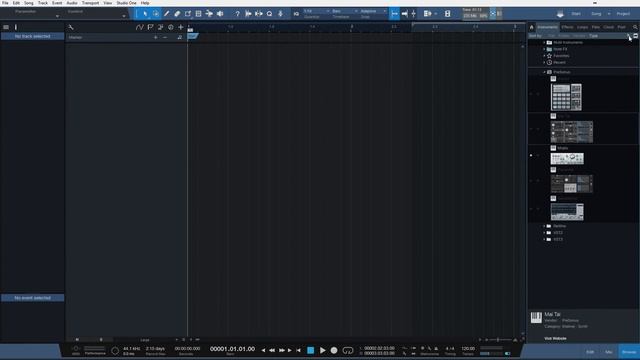Expand the Note FX folder

click(x=544, y=49)
